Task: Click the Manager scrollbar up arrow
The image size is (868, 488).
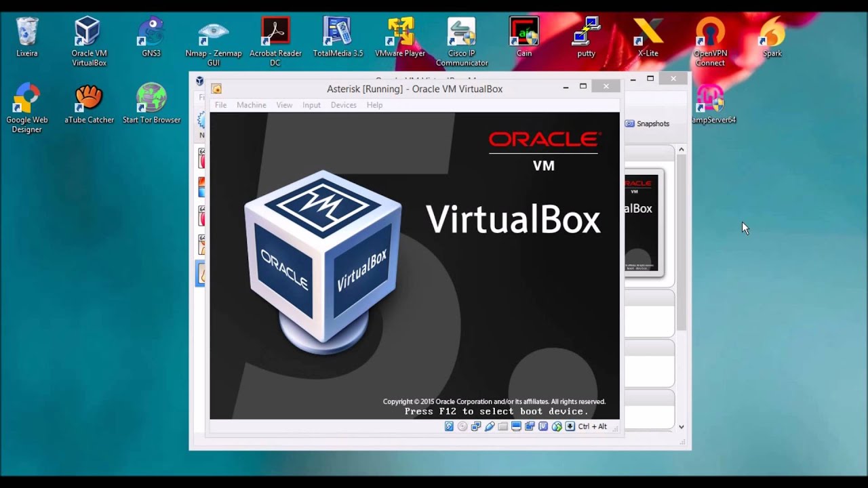Action: click(x=682, y=149)
